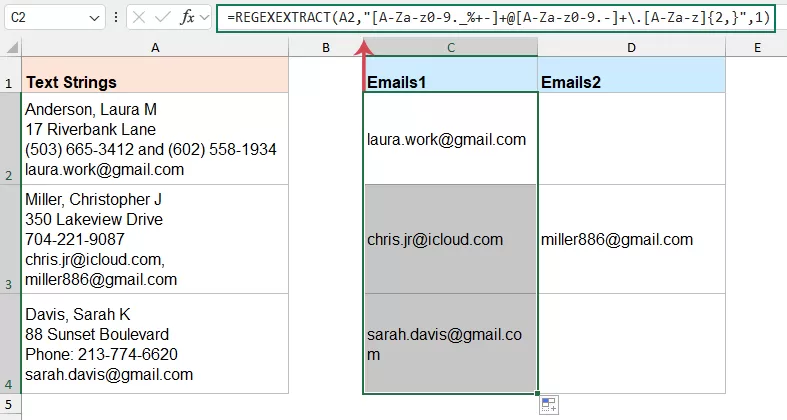Click cell with miller886@gmail.com in Emails2
787x420 pixels.
[x=631, y=239]
